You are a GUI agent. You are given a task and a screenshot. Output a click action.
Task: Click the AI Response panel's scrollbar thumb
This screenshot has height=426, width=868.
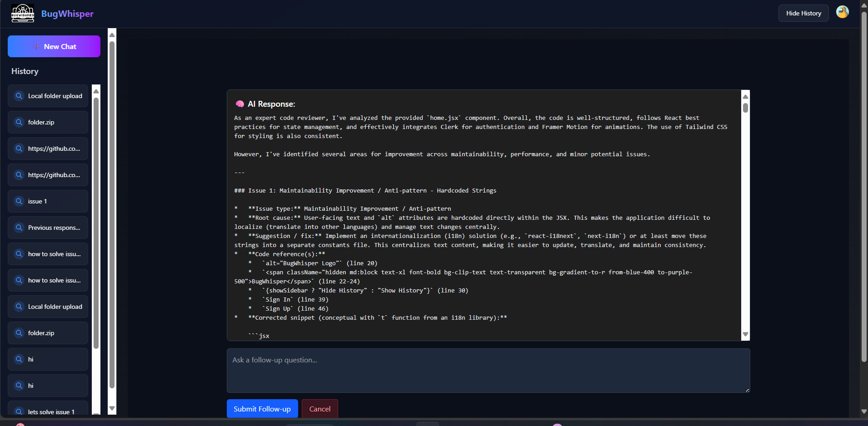point(745,108)
